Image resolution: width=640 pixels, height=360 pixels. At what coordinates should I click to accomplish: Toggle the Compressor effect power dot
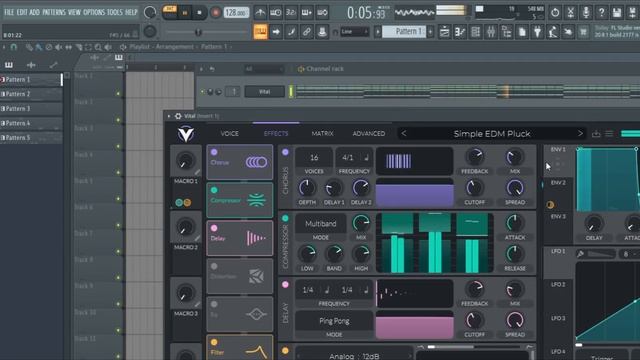coord(214,190)
